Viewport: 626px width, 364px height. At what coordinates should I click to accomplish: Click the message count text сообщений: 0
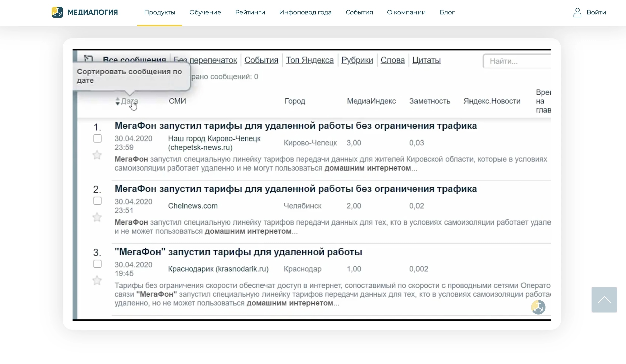[234, 77]
